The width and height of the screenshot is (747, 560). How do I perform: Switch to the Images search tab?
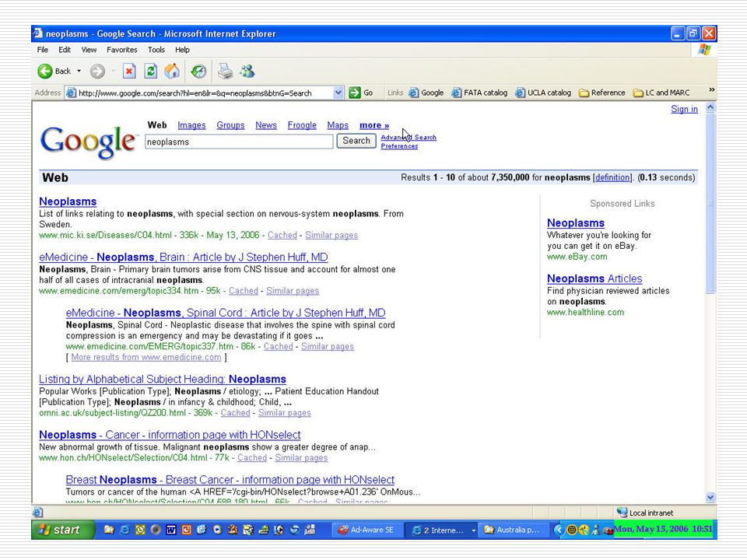(x=191, y=125)
